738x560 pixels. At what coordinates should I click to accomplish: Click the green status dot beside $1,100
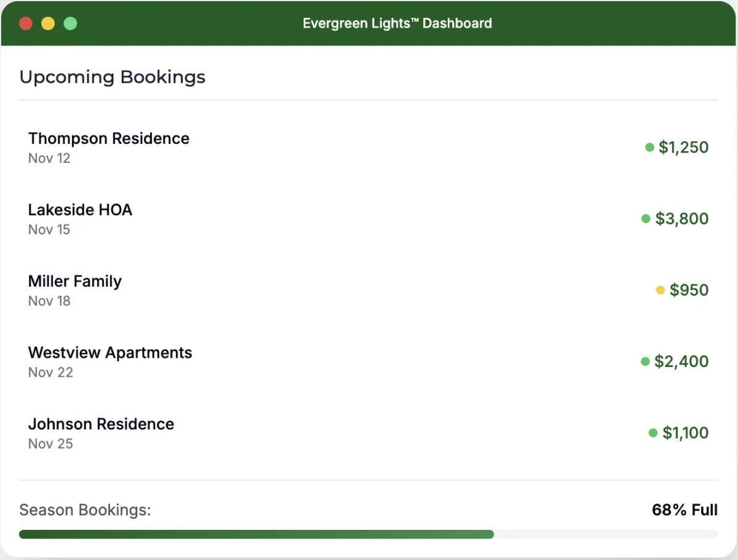(653, 433)
